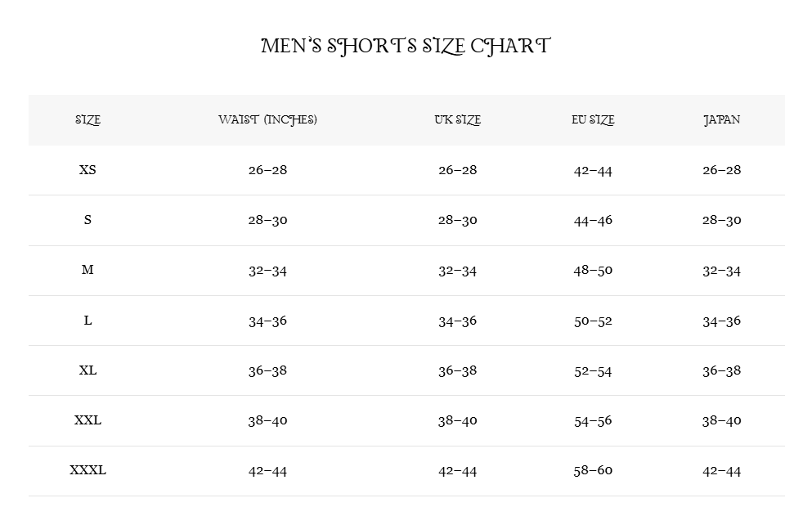Click the EU SIZE column header
The height and width of the screenshot is (525, 812).
coord(593,120)
